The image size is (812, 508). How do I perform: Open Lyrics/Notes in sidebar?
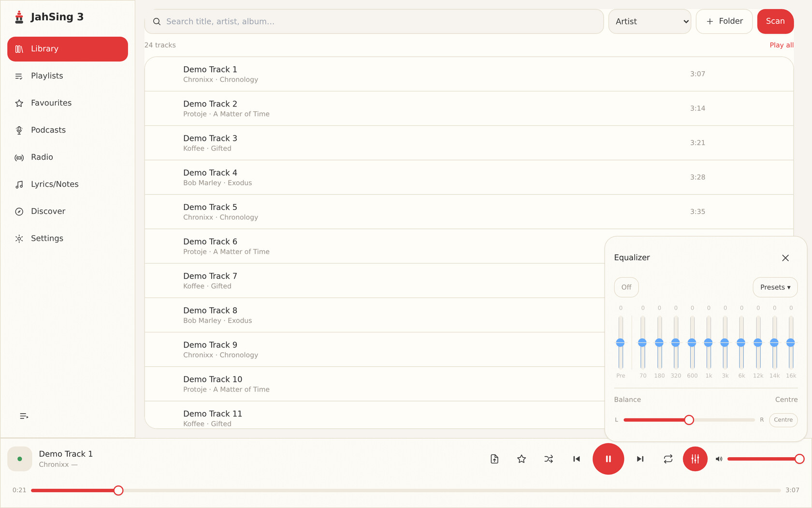pos(68,184)
